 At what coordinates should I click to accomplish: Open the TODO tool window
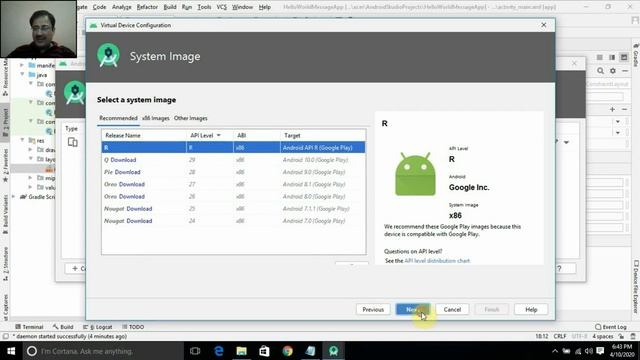(x=133, y=327)
